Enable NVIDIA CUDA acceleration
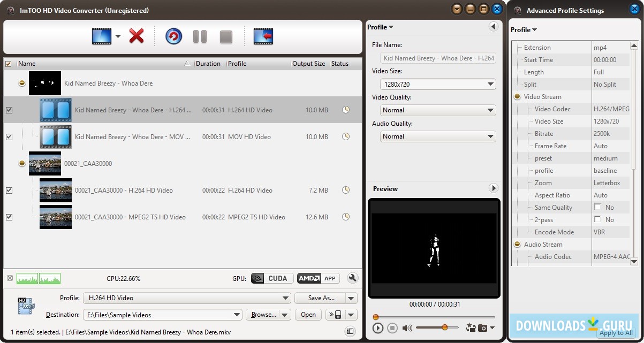Screen dimensions: 644x343 coord(273,278)
